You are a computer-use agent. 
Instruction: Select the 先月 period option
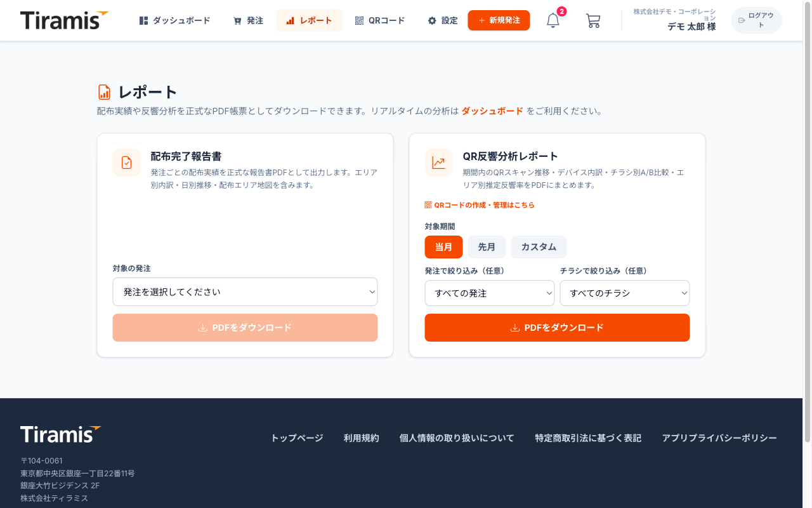coord(487,247)
